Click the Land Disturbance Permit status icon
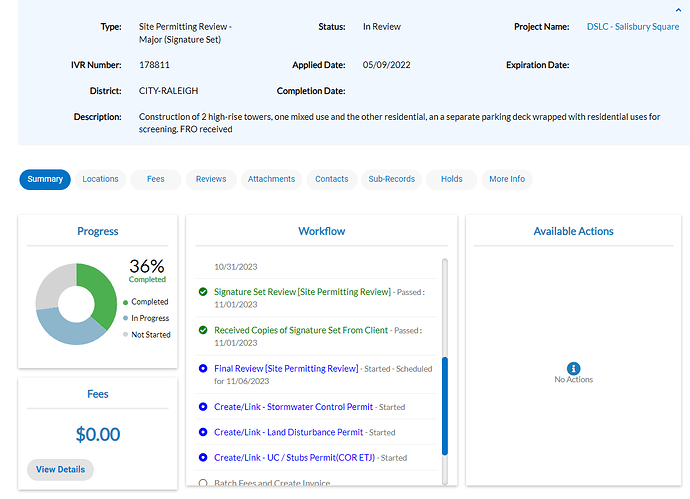The width and height of the screenshot is (690, 499). point(203,433)
